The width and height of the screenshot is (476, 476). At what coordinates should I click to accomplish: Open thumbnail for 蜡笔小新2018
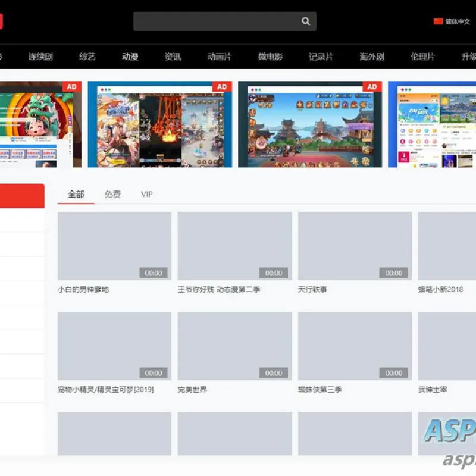447,246
